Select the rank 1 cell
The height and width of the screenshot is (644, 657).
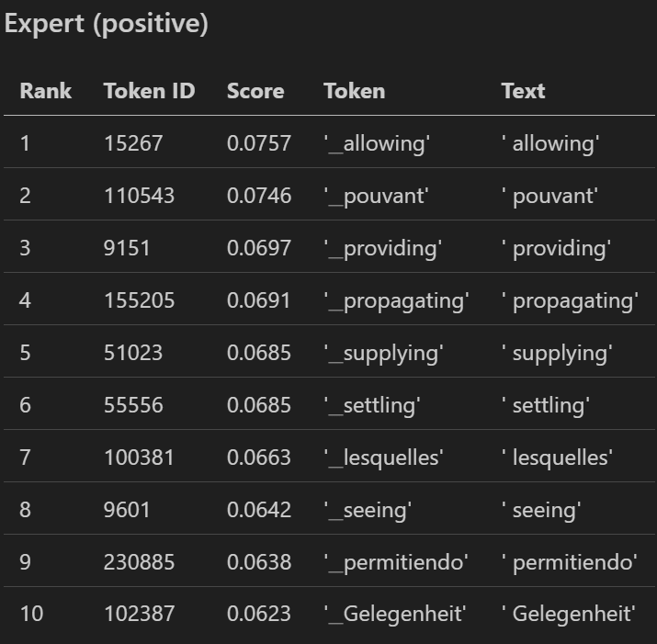(26, 143)
